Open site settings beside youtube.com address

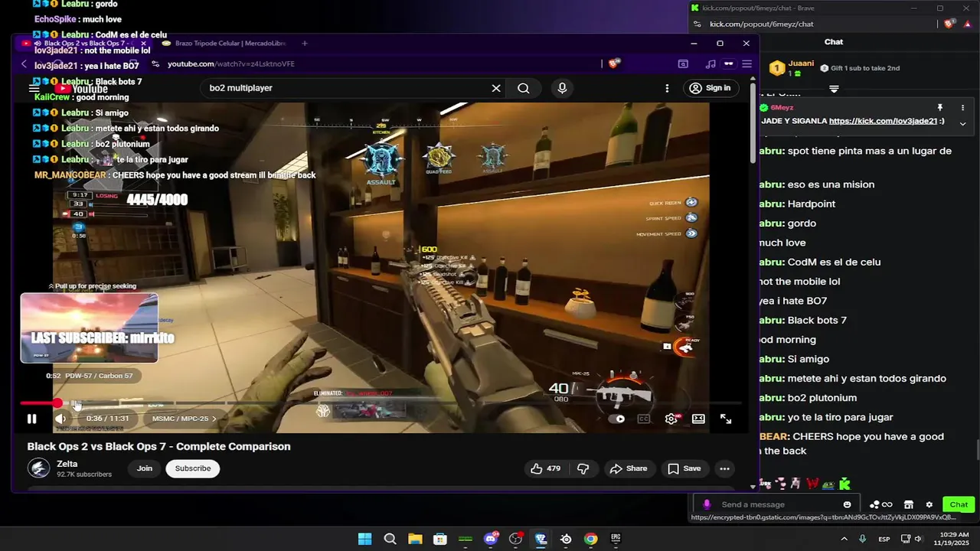[x=155, y=64]
